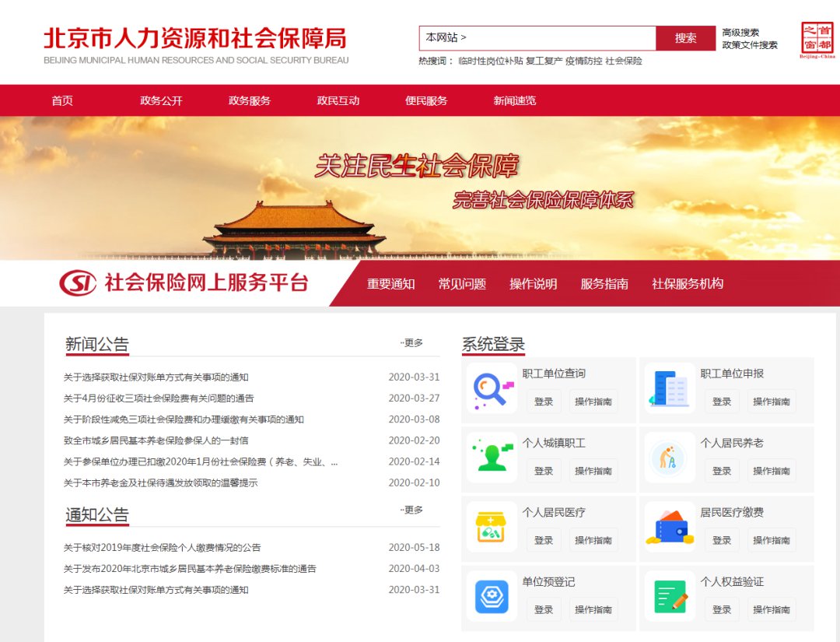Open 政民互动 navigation item

point(338,100)
